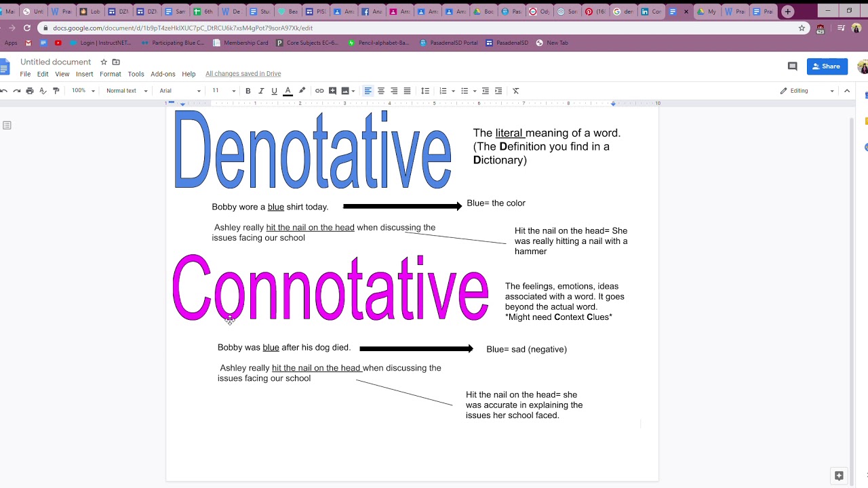This screenshot has width=868, height=488.
Task: Click the Redo arrow in the toolbar
Action: [x=16, y=91]
